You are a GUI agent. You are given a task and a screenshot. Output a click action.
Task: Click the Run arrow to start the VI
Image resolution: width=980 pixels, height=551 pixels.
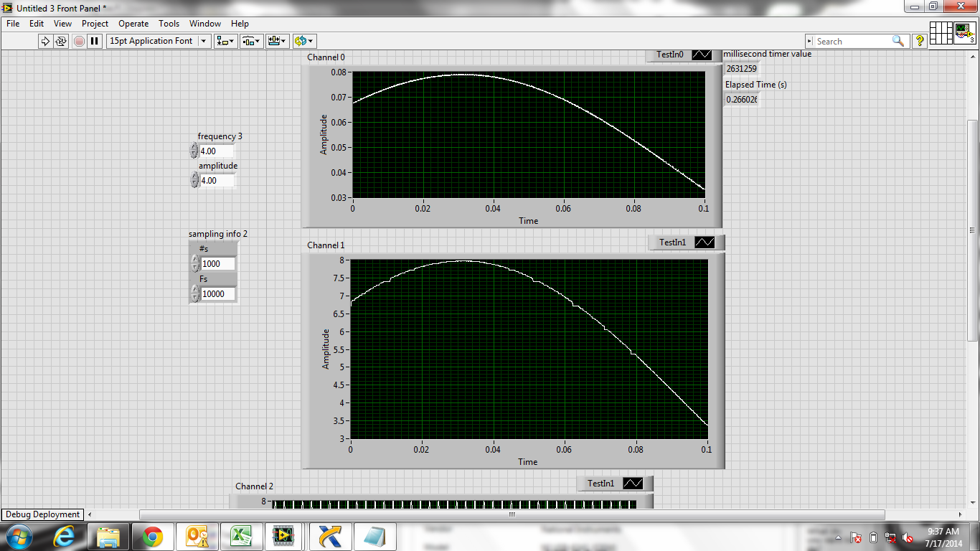(x=44, y=41)
